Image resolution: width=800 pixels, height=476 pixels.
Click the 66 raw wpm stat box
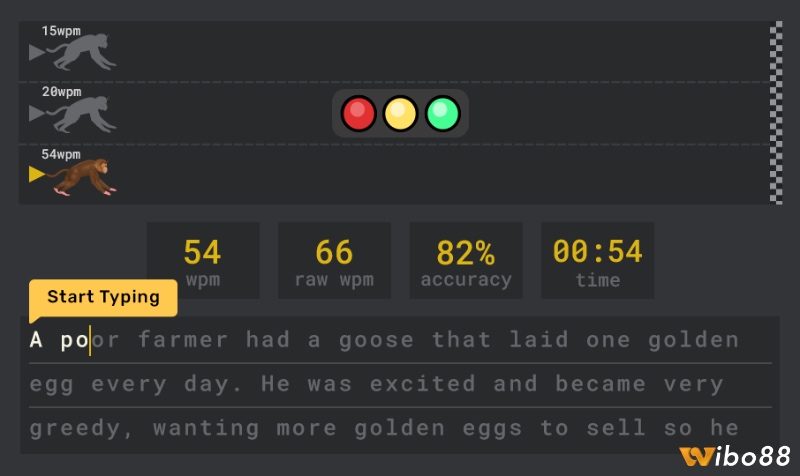334,261
